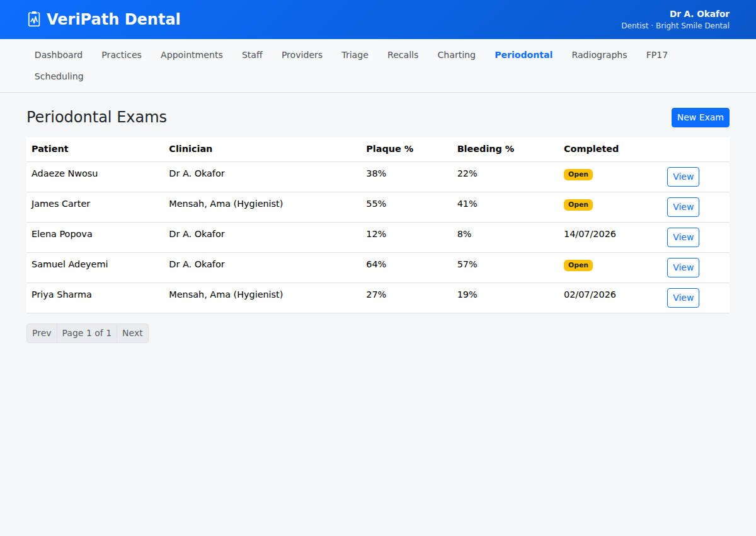
Task: Open the FP17 nav item
Action: coord(656,55)
